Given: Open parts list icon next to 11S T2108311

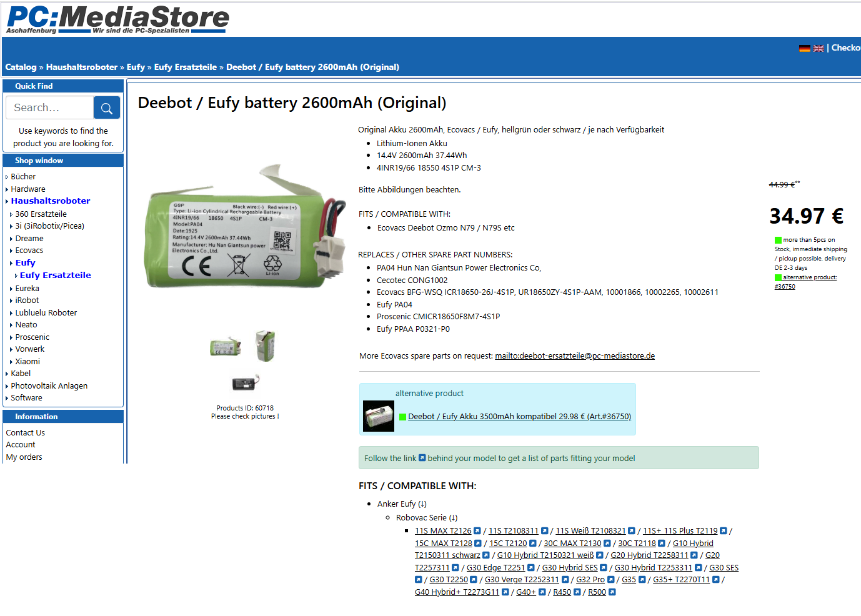Looking at the screenshot, I should [x=544, y=531].
